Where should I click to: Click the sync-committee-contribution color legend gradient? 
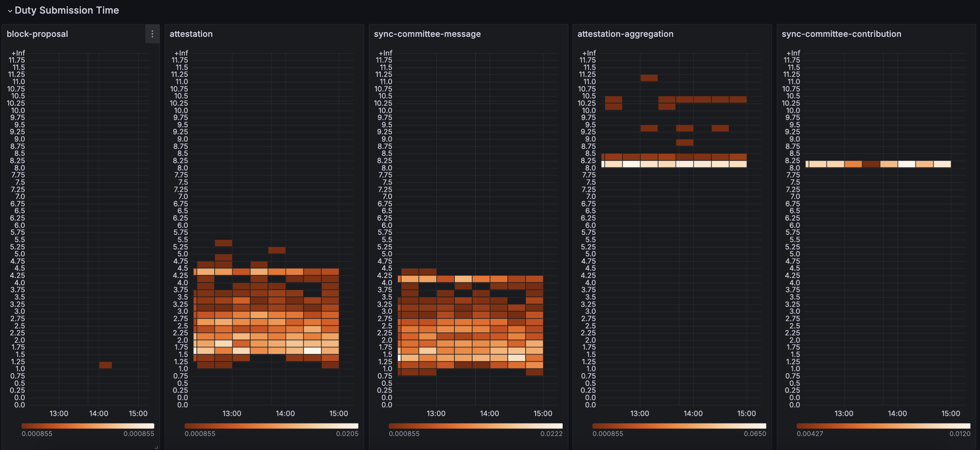pos(883,426)
